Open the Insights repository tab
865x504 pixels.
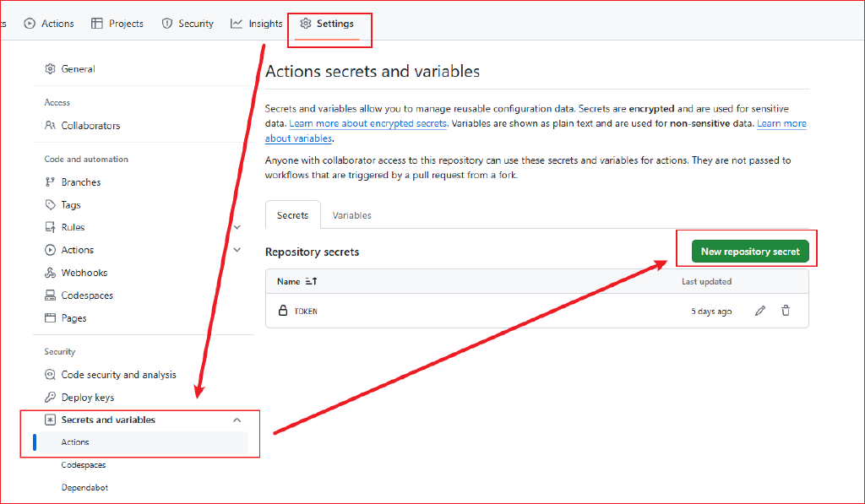257,24
